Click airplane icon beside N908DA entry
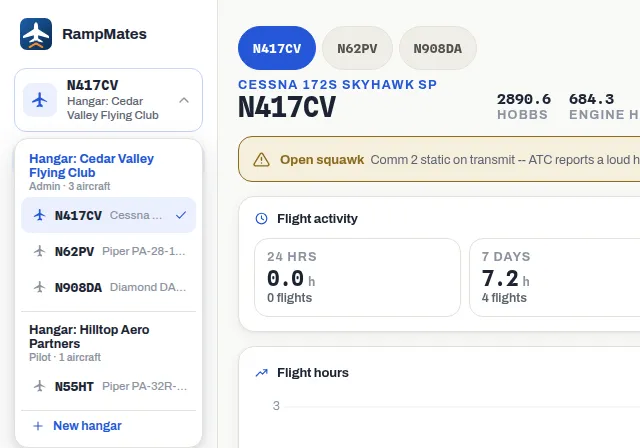Image resolution: width=640 pixels, height=448 pixels. 40,287
